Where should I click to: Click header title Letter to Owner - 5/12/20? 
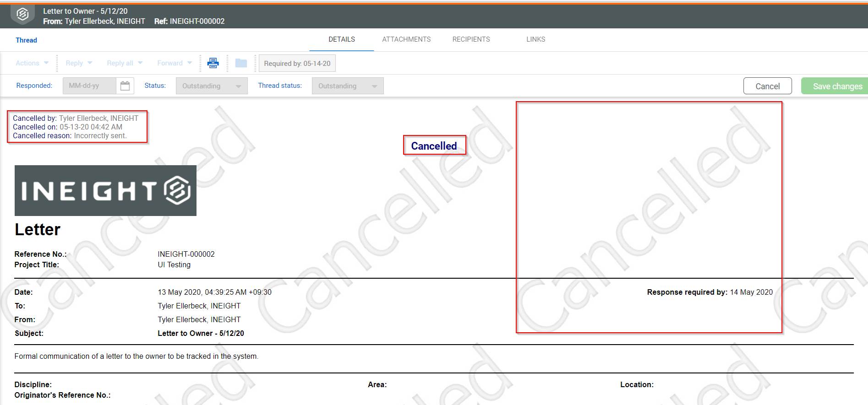pos(85,11)
